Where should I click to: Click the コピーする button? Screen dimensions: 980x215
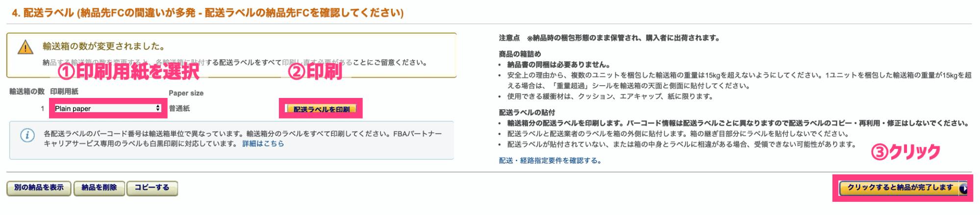coord(152,188)
